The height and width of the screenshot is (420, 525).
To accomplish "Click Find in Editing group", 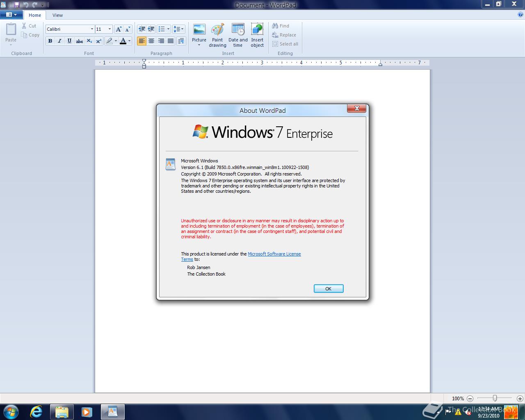I will pyautogui.click(x=281, y=26).
